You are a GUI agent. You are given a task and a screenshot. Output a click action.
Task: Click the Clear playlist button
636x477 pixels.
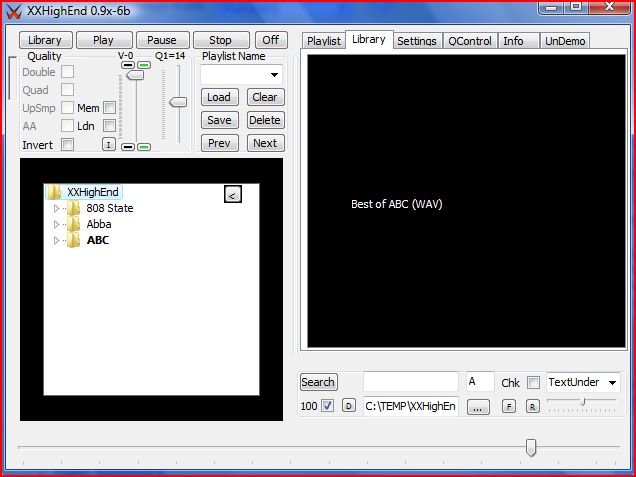pyautogui.click(x=265, y=97)
